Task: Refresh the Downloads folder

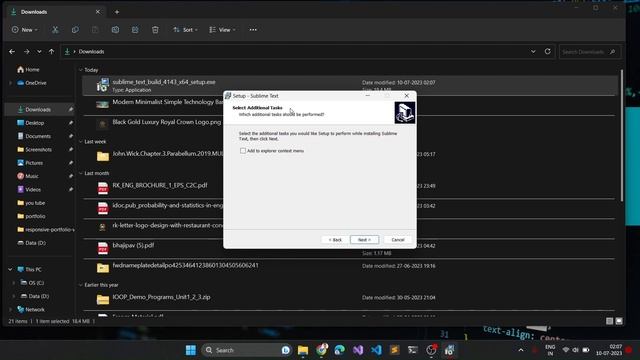Action: pyautogui.click(x=548, y=51)
